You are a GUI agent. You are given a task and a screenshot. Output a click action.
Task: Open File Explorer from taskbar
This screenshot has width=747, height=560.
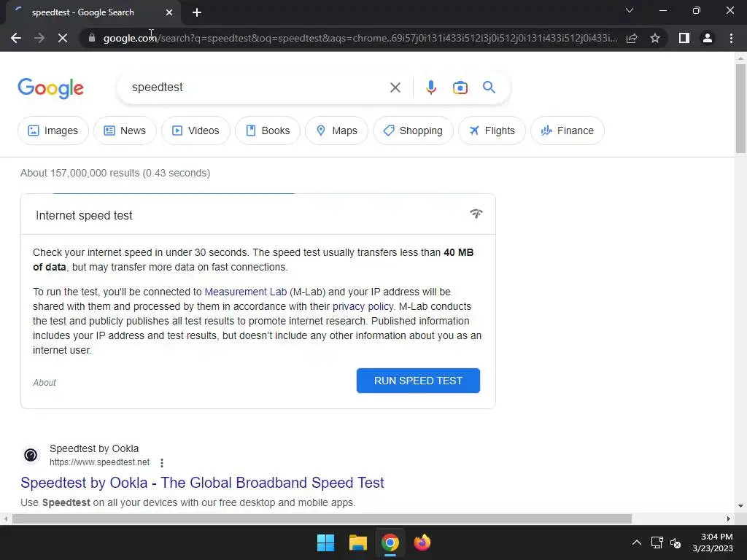[357, 542]
